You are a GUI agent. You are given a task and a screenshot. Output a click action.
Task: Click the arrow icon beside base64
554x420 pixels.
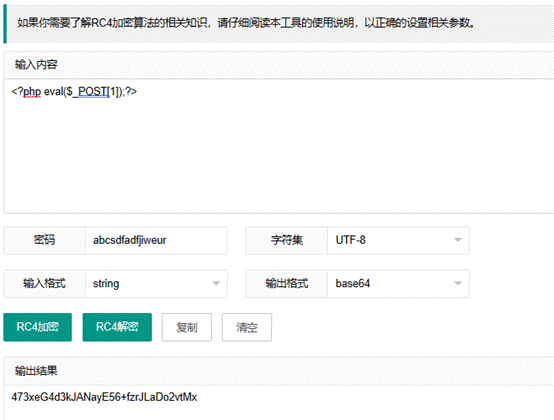458,283
